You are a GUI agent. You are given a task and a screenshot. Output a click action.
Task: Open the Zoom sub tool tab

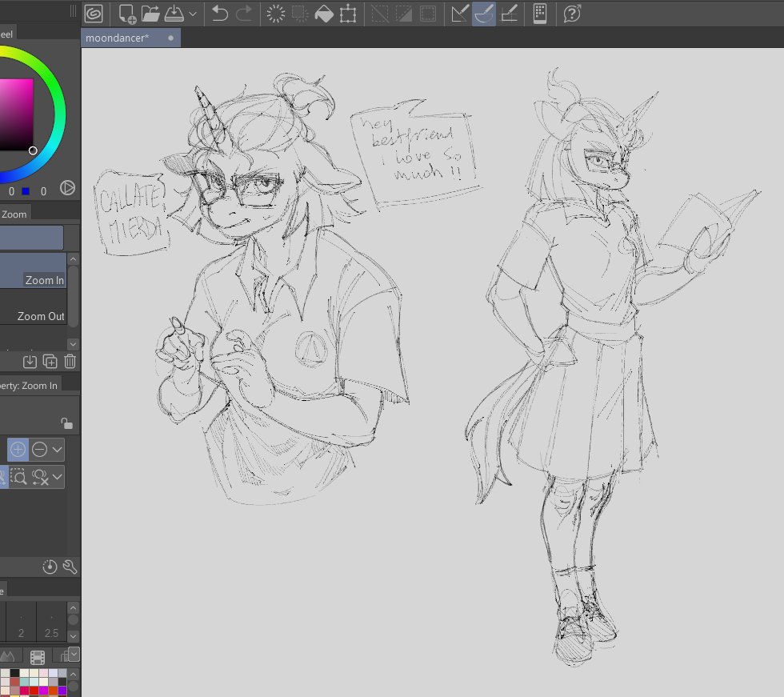(x=14, y=214)
